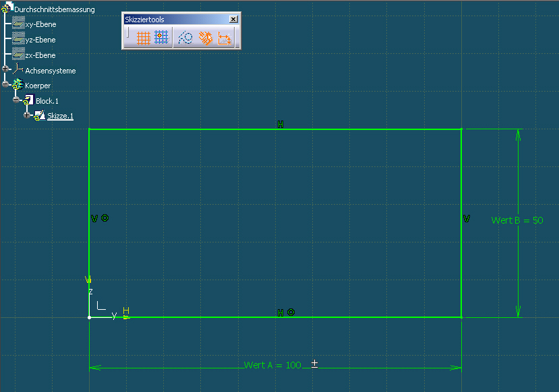Select the top-left corner point

[89, 129]
